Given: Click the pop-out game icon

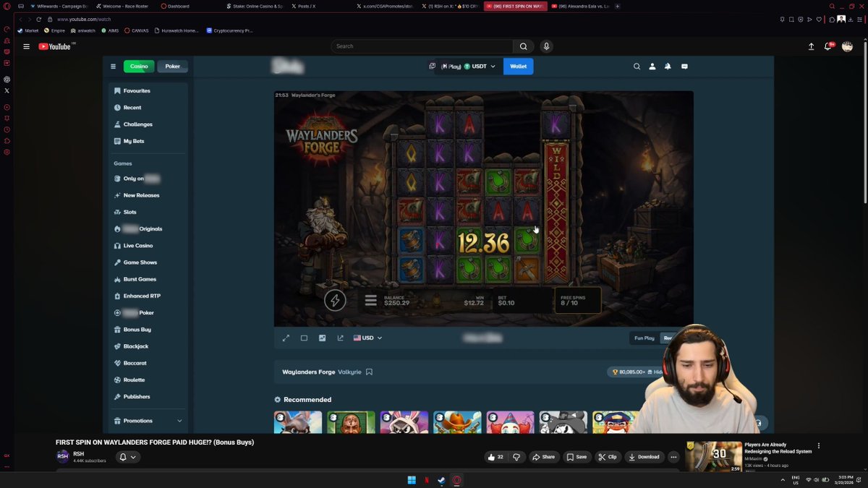Looking at the screenshot, I should point(340,338).
